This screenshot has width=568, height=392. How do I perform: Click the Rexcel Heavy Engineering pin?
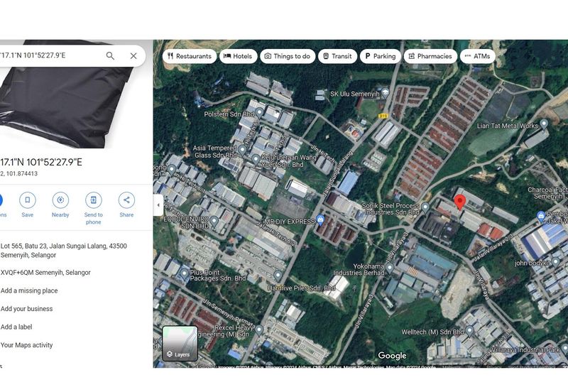point(258,330)
